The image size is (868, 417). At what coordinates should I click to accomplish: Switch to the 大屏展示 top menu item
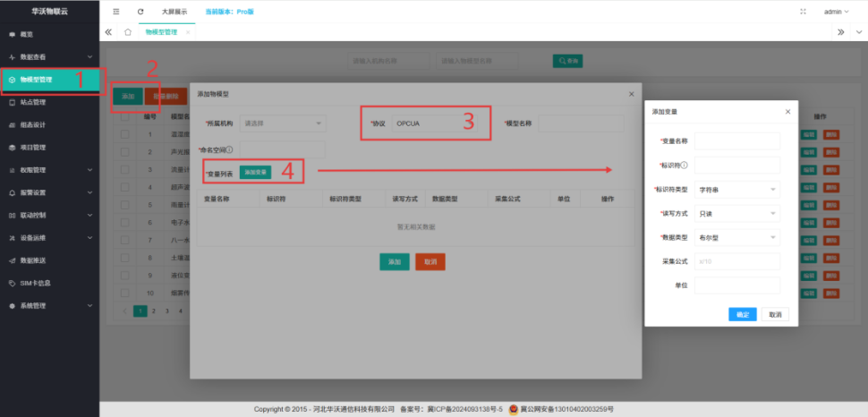[174, 12]
